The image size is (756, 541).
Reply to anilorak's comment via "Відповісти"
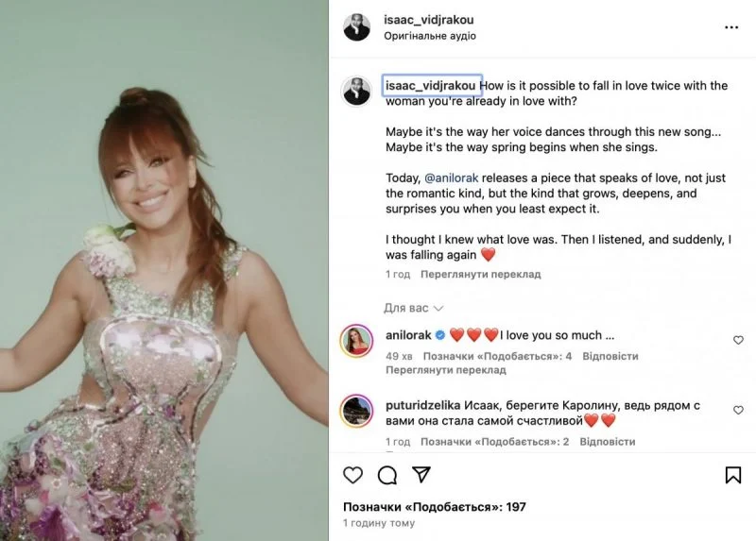(610, 357)
